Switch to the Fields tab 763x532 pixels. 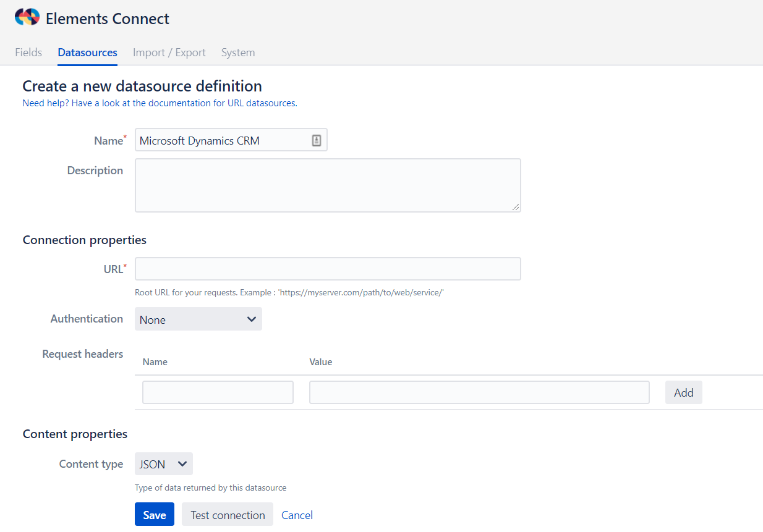click(x=28, y=53)
